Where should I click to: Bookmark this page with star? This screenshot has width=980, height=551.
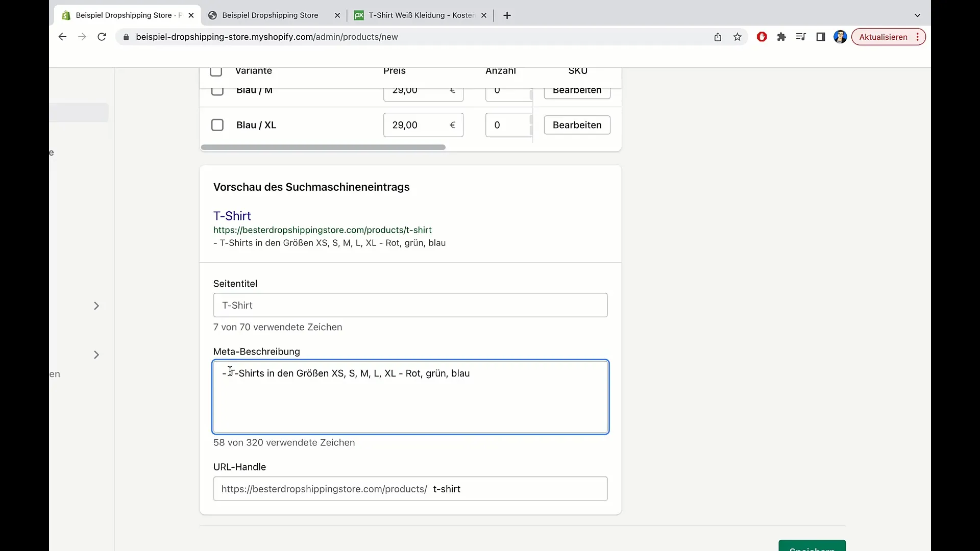click(738, 37)
